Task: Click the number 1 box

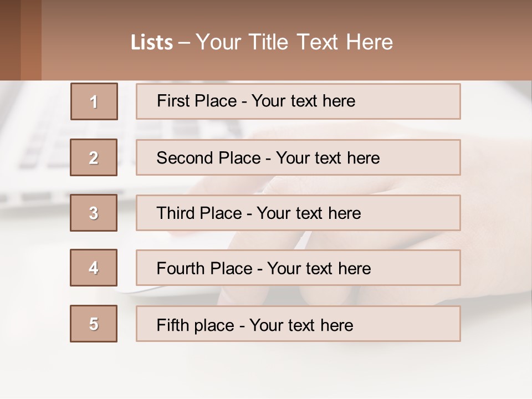Action: point(94,101)
